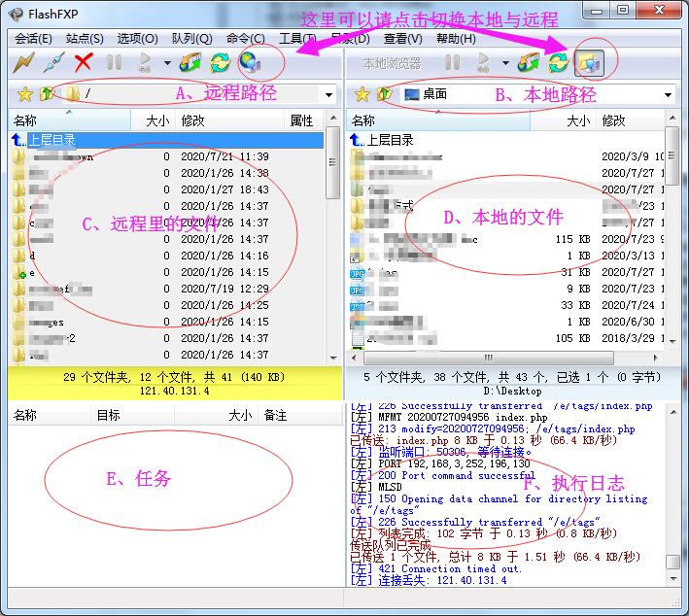Refresh the remote pane with green arrows icon
Image resolution: width=689 pixels, height=616 pixels.
point(221,62)
